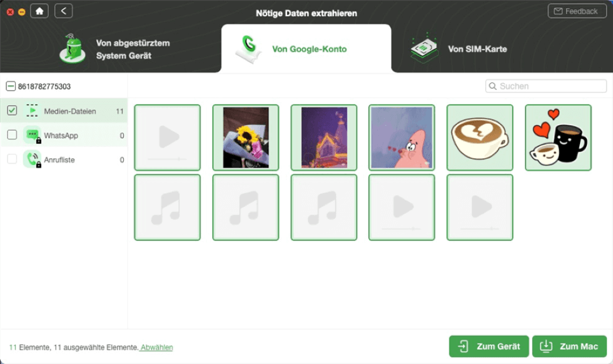The image size is (613, 364).
Task: Click the back arrow button
Action: click(x=63, y=11)
